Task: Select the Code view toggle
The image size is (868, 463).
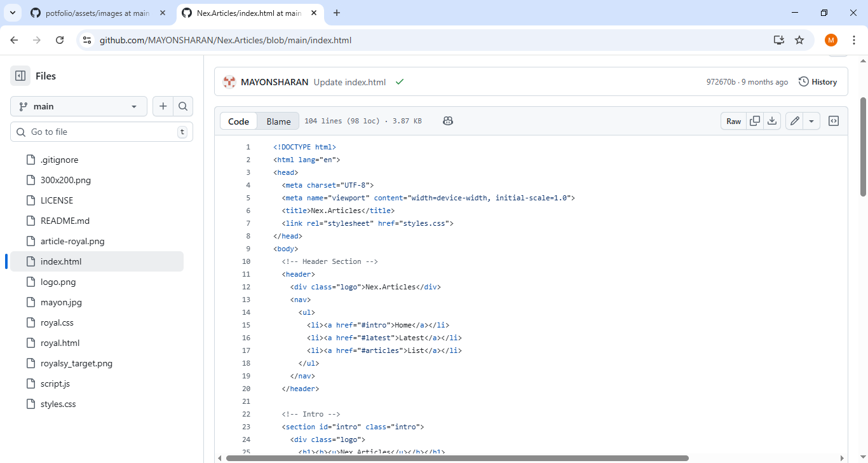Action: pyautogui.click(x=239, y=121)
